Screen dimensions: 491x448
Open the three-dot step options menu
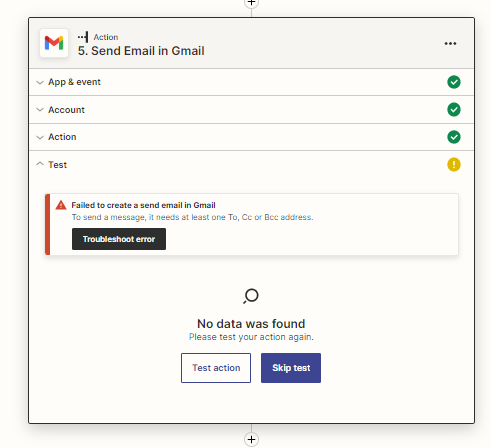tap(450, 43)
